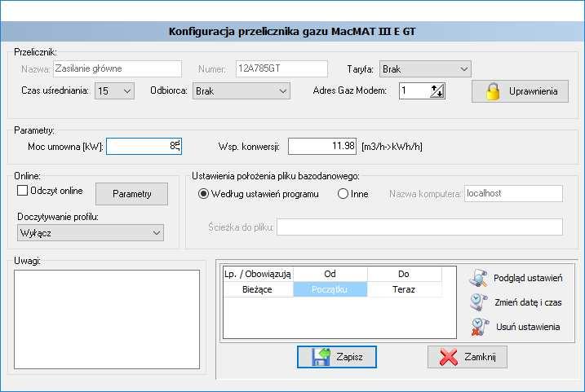Click the Adres Gaz Modem spinner arrows
The image size is (585, 392).
pyautogui.click(x=437, y=91)
